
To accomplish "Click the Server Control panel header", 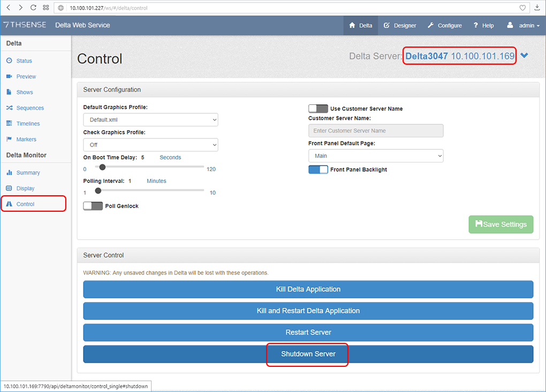I will [308, 255].
